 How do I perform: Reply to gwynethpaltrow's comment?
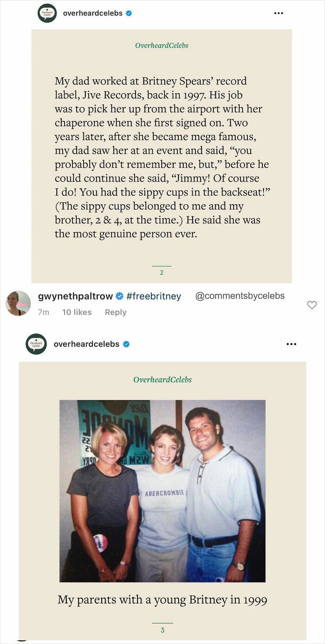(x=116, y=312)
